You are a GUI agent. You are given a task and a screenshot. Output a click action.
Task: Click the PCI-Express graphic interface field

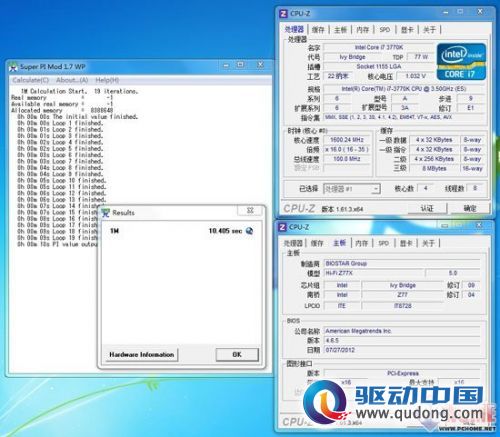402,373
